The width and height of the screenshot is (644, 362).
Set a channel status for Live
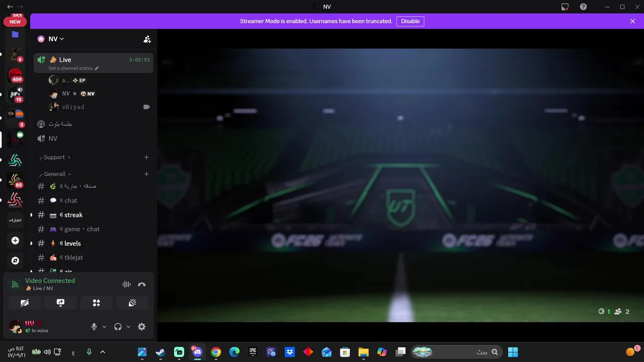(73, 68)
